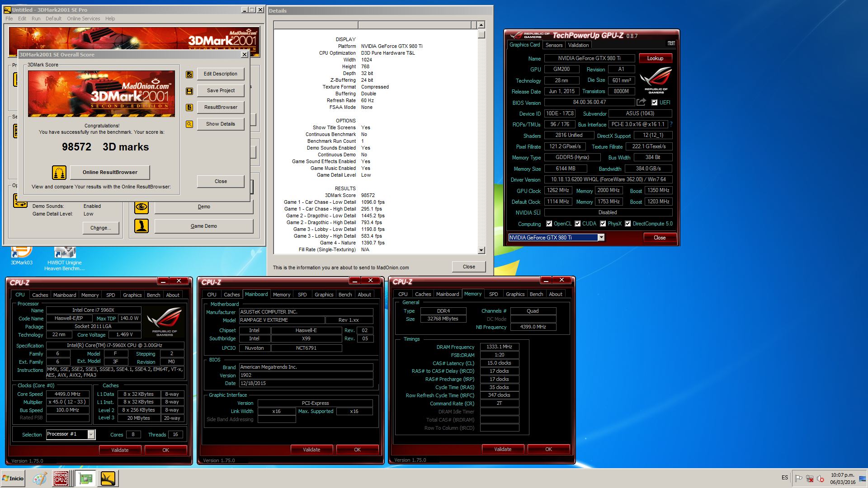868x488 pixels.
Task: Open the Caches tab in left CPU-Z window
Action: (40, 295)
